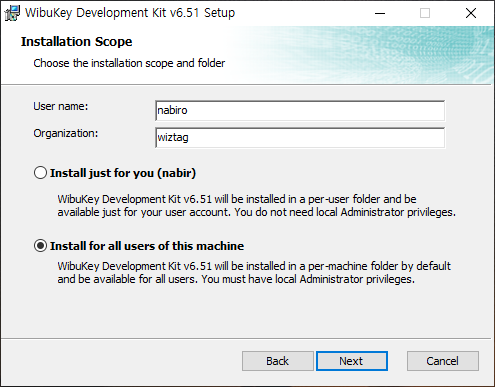Click the 'User name:' label
Image resolution: width=495 pixels, height=387 pixels.
[x=61, y=106]
